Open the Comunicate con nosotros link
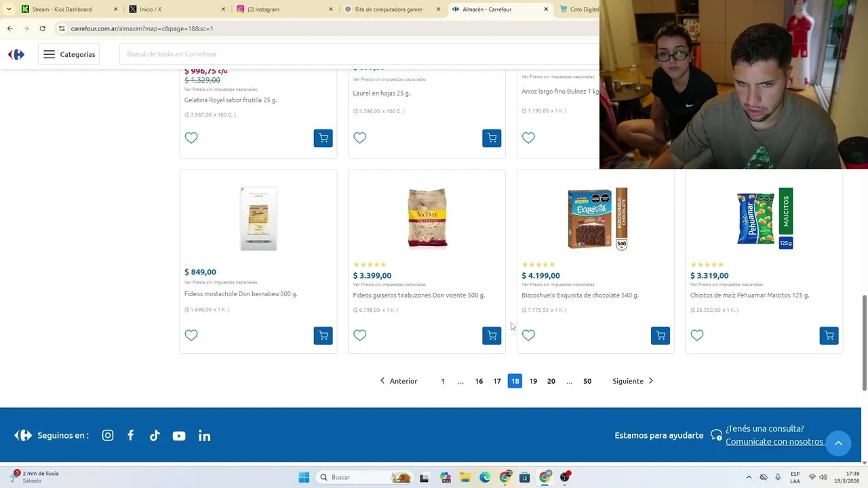 tap(774, 442)
